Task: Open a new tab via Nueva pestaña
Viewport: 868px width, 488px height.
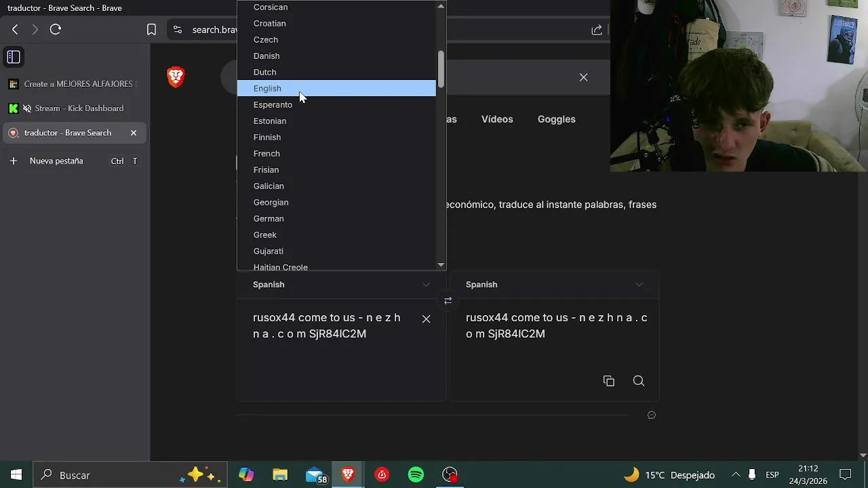Action: click(75, 161)
